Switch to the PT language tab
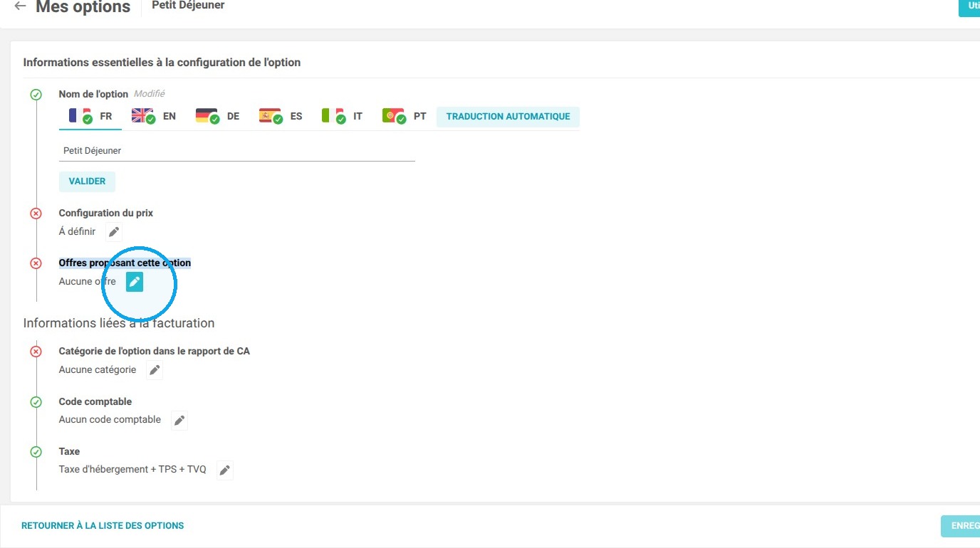980x548 pixels. click(x=405, y=116)
